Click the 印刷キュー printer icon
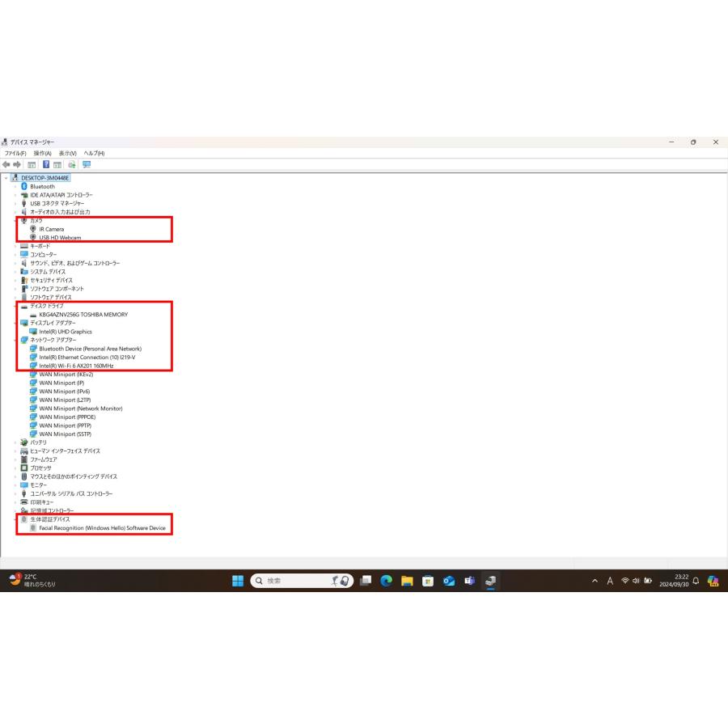 24,502
